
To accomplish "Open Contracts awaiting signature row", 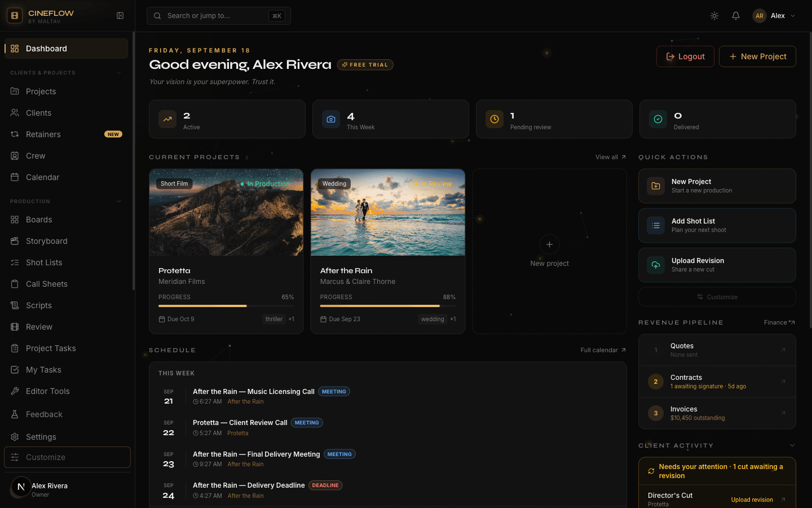I will pyautogui.click(x=717, y=382).
